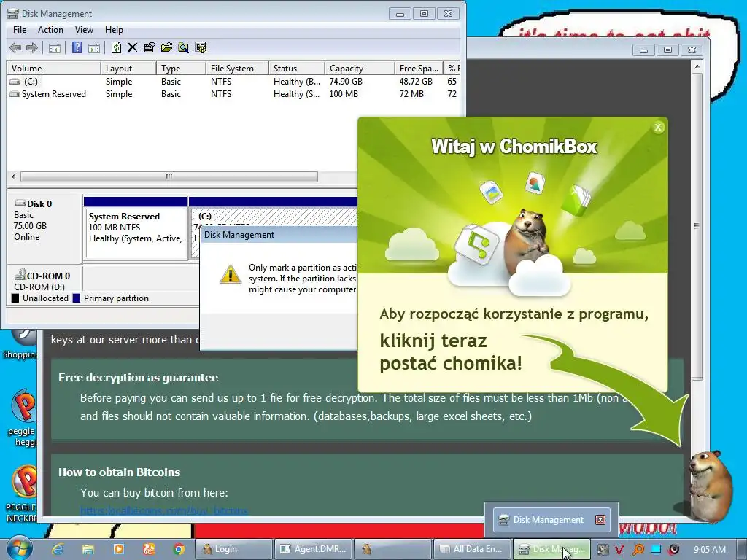Click the Open folder toolbar icon
747x560 pixels.
click(166, 47)
